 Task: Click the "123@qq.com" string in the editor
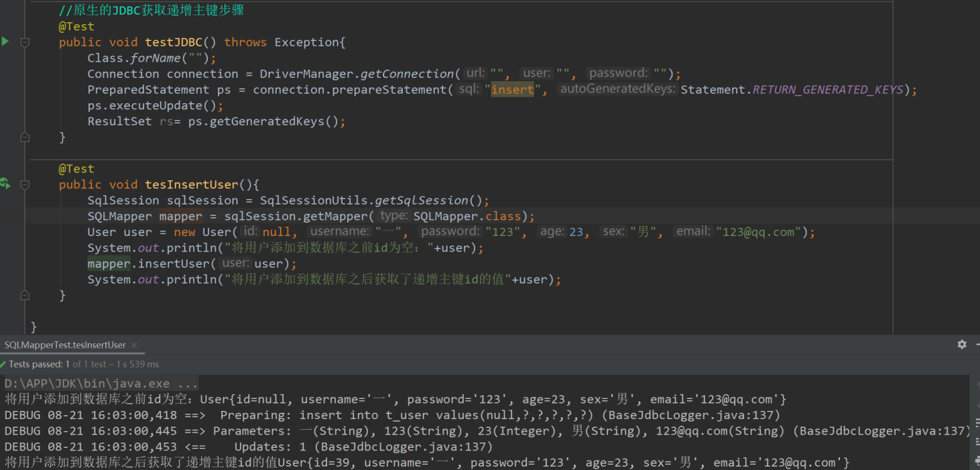pyautogui.click(x=759, y=232)
